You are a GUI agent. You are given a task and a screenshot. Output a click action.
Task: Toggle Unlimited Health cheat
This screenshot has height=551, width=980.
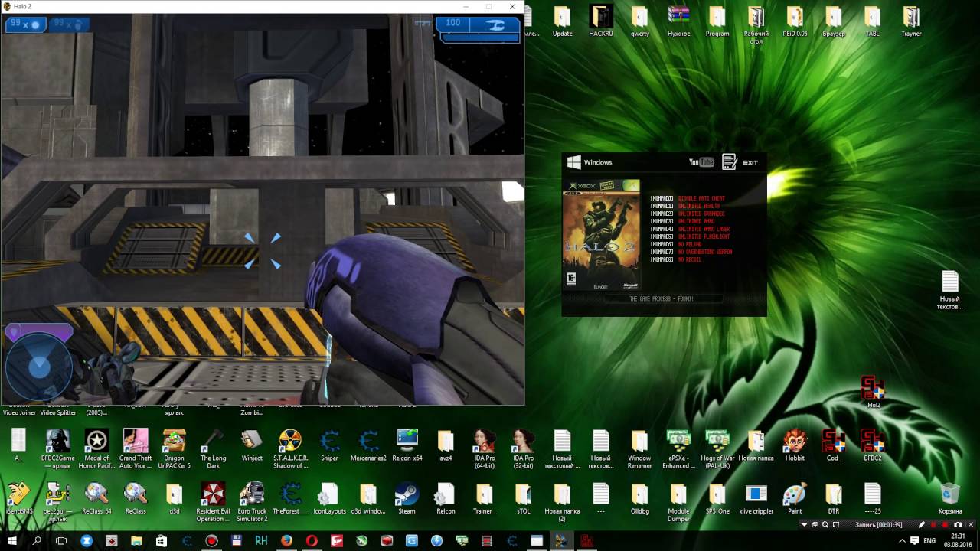699,206
